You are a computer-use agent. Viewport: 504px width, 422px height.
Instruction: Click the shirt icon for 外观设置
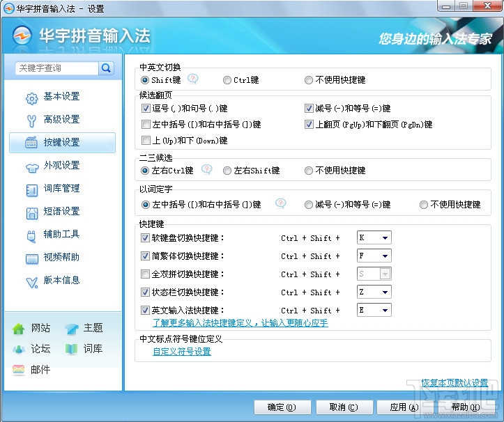point(32,168)
